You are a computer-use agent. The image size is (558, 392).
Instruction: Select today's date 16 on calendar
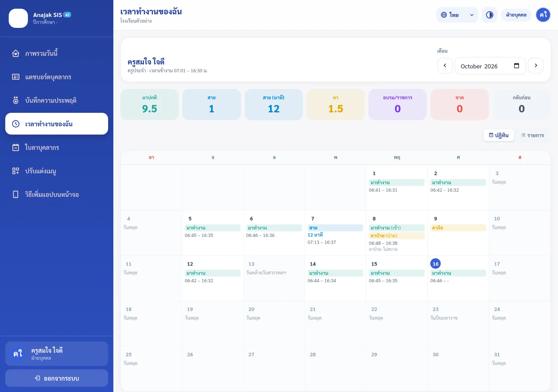coord(436,264)
